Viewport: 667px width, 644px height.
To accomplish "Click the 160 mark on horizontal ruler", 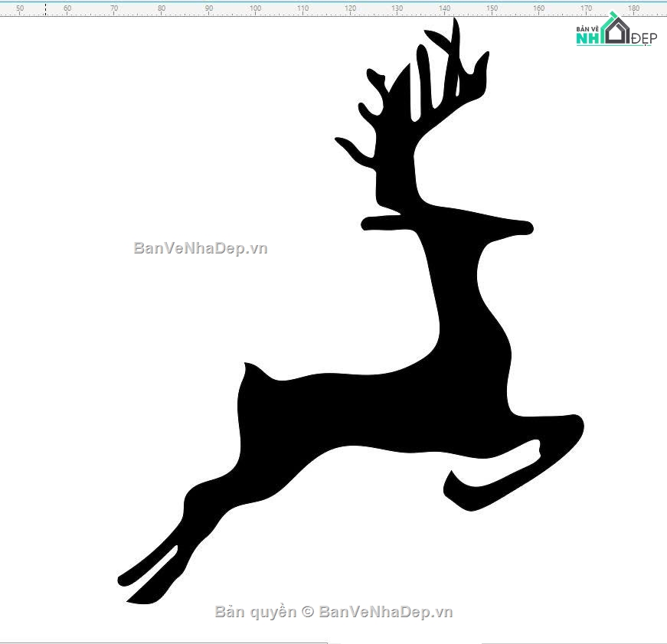I will 539,8.
